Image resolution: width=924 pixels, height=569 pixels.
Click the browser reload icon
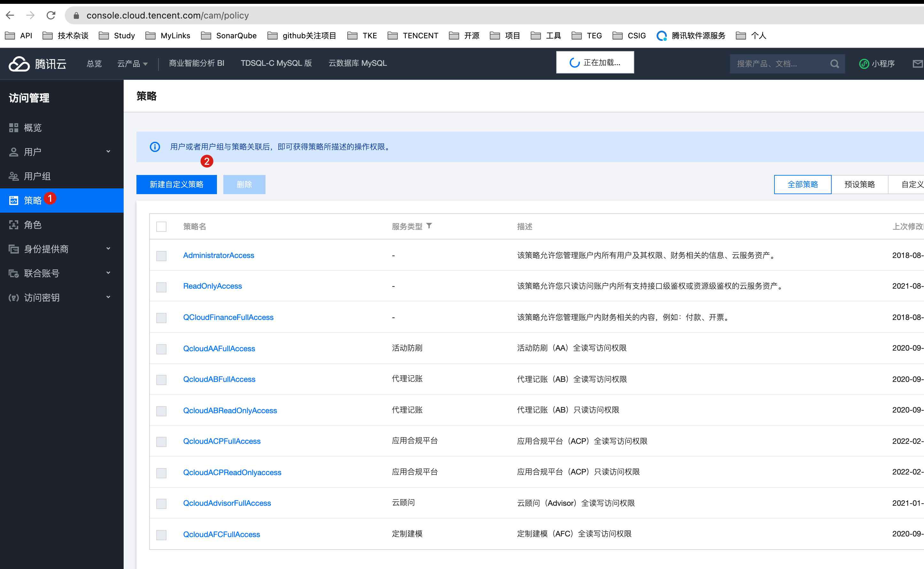(51, 15)
